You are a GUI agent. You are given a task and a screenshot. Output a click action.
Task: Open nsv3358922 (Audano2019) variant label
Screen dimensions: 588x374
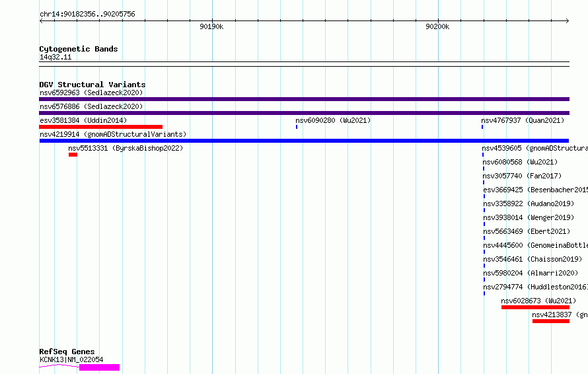[x=529, y=204]
